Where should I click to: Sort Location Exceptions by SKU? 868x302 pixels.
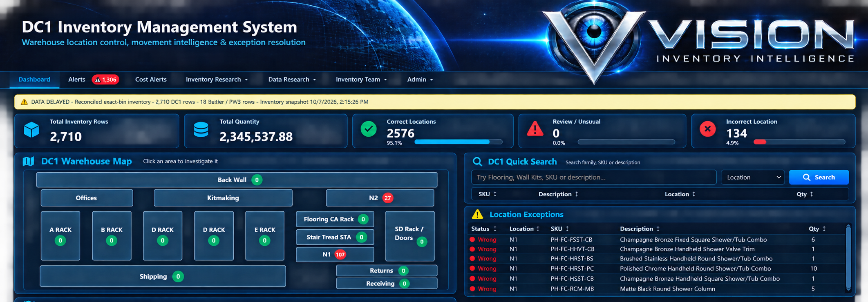pyautogui.click(x=559, y=229)
